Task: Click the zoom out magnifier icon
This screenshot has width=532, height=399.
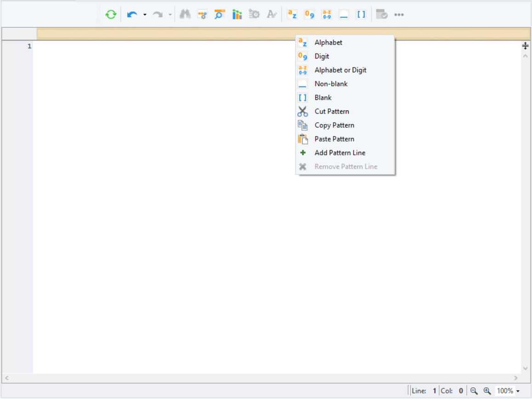Action: pyautogui.click(x=474, y=391)
